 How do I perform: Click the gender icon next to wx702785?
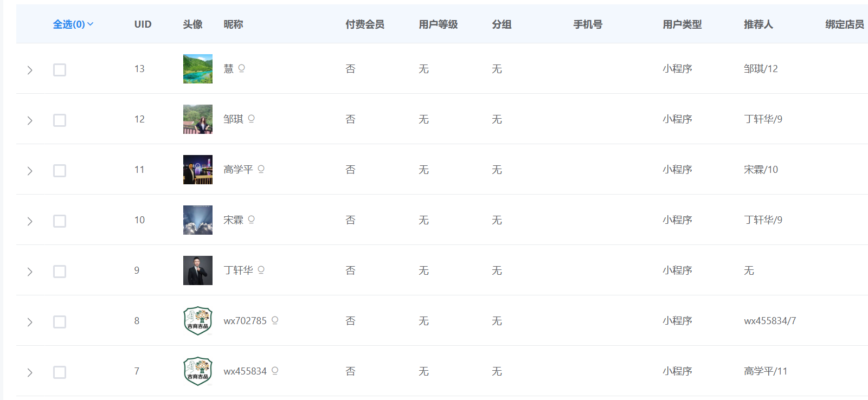pos(275,320)
